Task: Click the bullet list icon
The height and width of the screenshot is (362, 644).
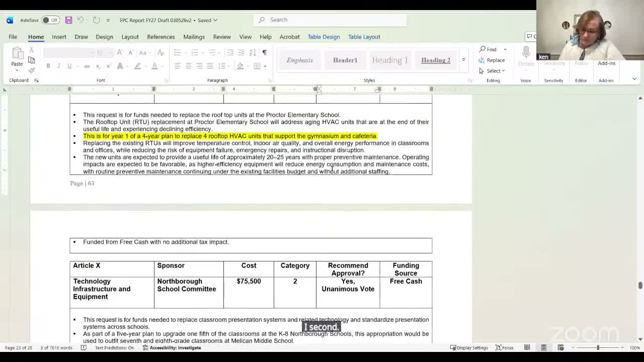Action: click(x=178, y=52)
